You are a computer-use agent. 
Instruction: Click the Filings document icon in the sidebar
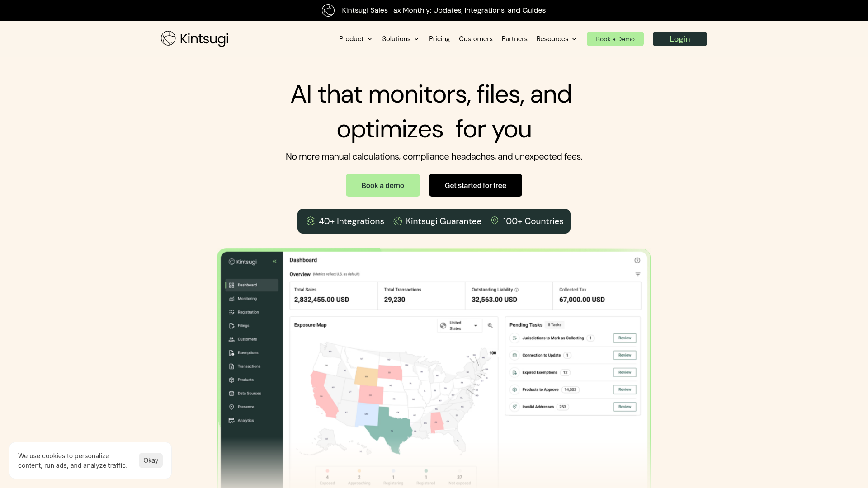pyautogui.click(x=231, y=326)
